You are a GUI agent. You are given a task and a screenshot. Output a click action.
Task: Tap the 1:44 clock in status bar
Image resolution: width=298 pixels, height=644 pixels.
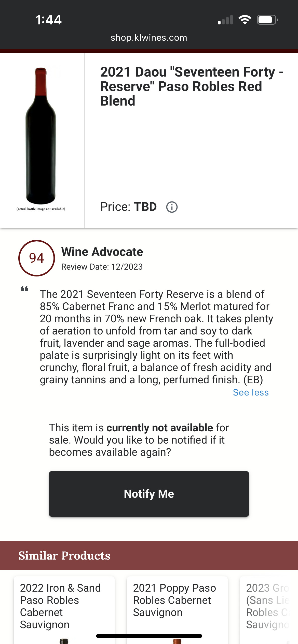pos(48,20)
